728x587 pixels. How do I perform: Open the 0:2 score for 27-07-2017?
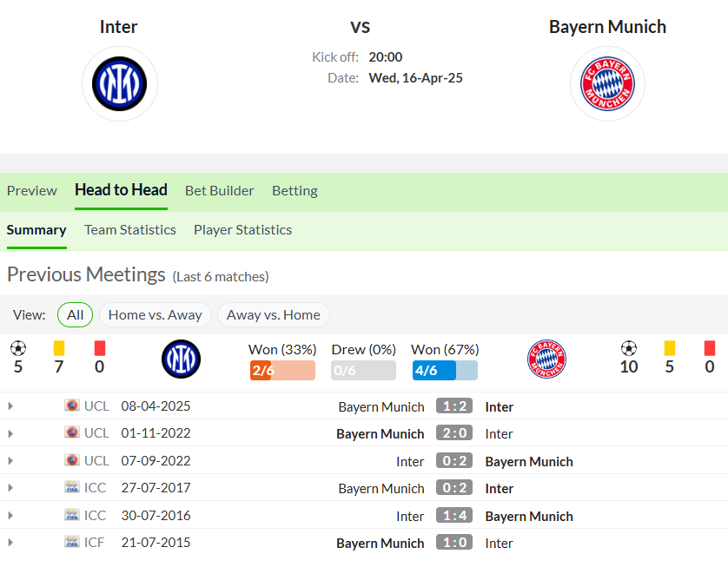[454, 488]
